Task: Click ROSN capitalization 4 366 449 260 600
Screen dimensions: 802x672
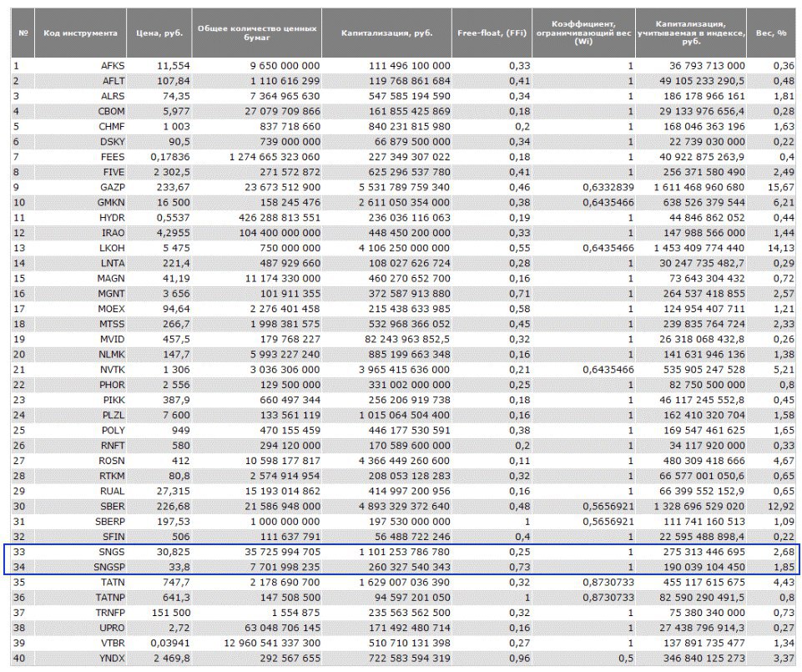Action: 404,461
